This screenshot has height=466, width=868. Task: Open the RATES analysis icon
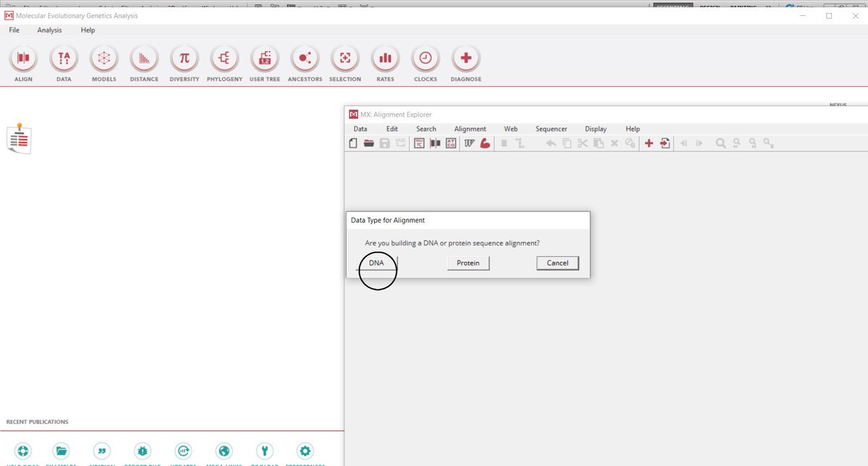(x=386, y=59)
